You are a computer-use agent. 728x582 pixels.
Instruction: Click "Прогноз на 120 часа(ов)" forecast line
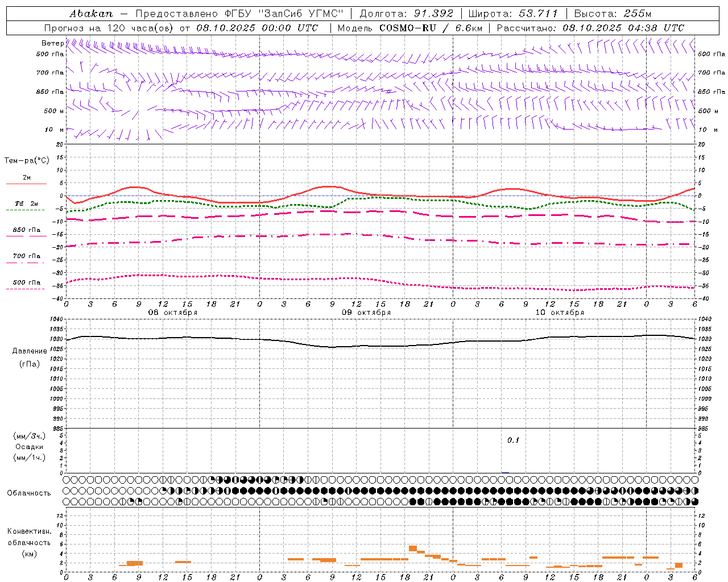click(110, 28)
